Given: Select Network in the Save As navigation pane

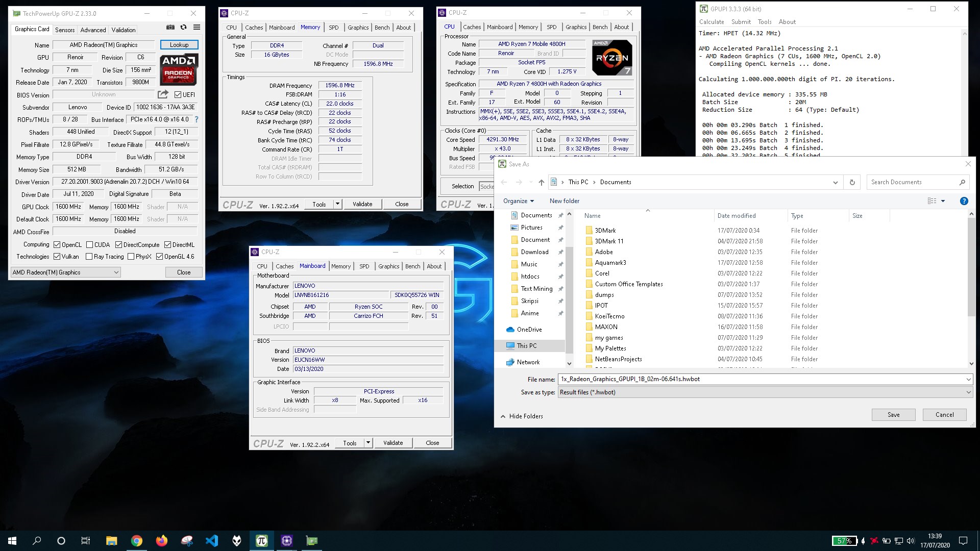Looking at the screenshot, I should [x=528, y=362].
